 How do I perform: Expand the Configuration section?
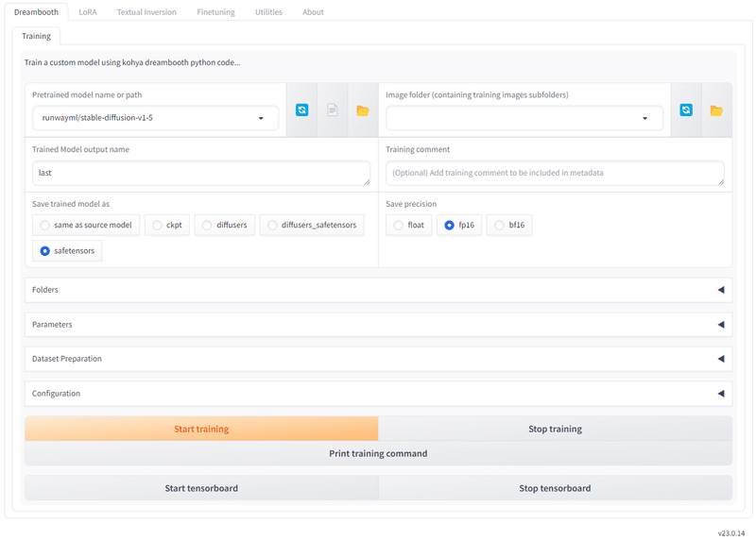pos(379,394)
